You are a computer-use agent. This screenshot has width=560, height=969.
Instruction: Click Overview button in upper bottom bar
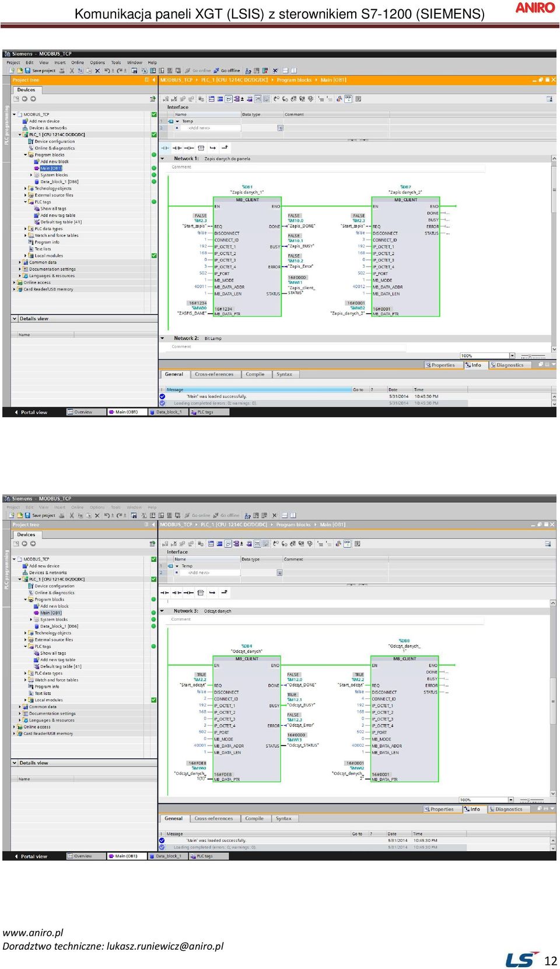[86, 412]
